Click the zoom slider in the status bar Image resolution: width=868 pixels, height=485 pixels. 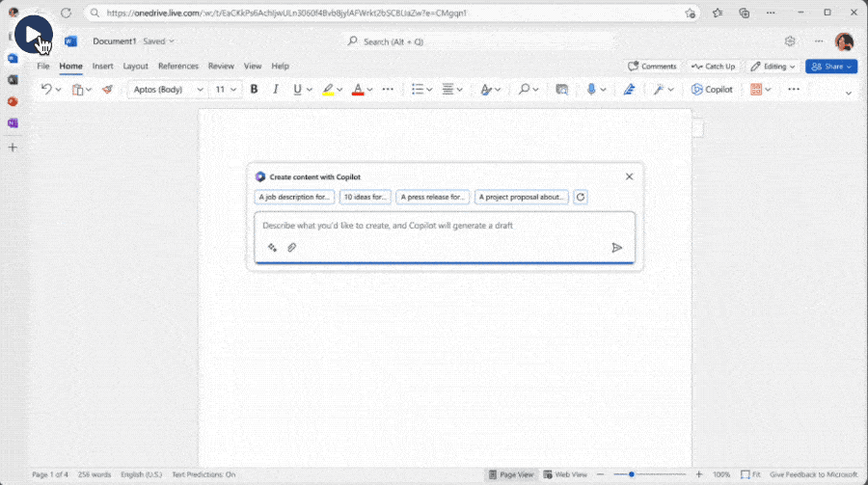pyautogui.click(x=631, y=474)
